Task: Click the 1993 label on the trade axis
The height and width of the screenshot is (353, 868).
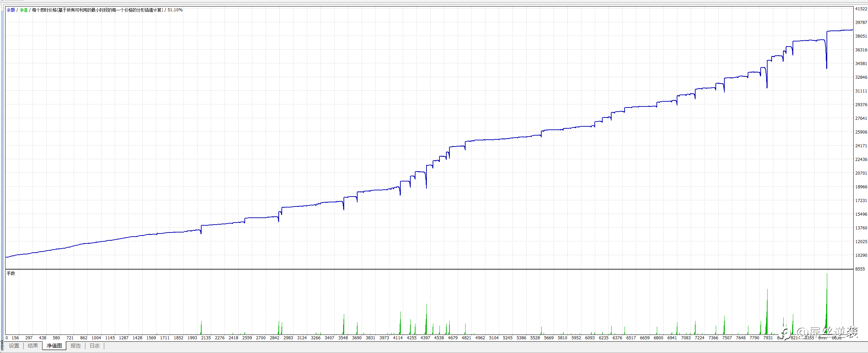Action: [192, 338]
